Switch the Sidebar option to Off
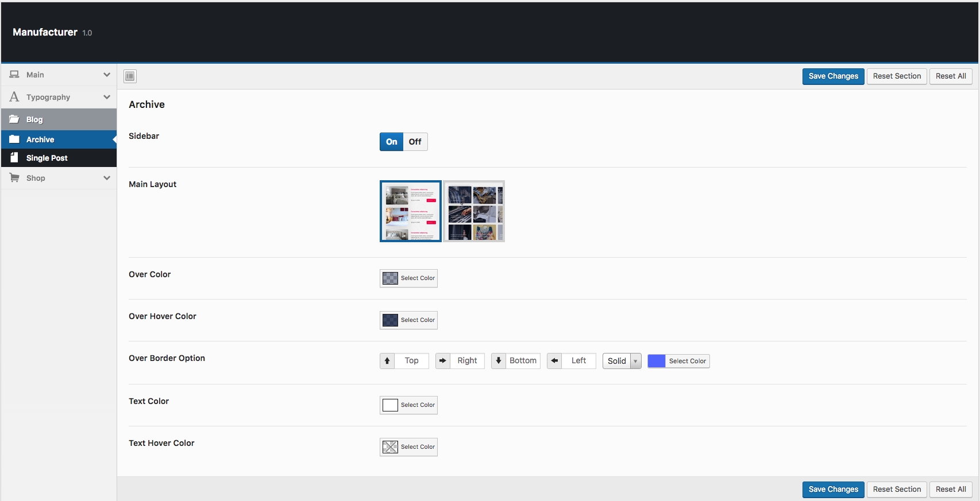Viewport: 980px width, 501px height. [415, 142]
